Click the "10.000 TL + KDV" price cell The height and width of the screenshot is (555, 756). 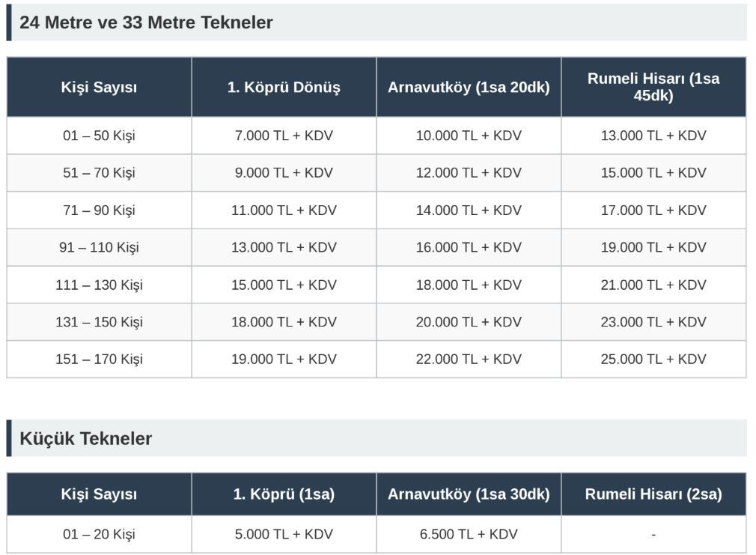click(469, 136)
